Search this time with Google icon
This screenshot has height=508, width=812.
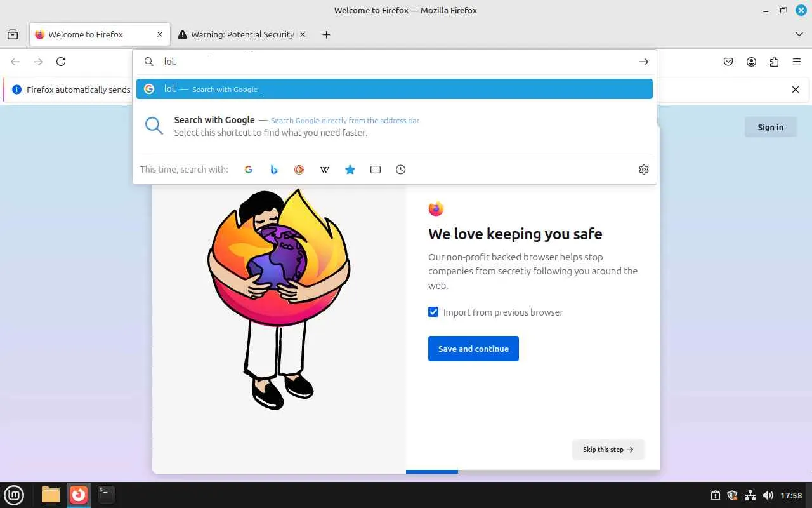249,170
